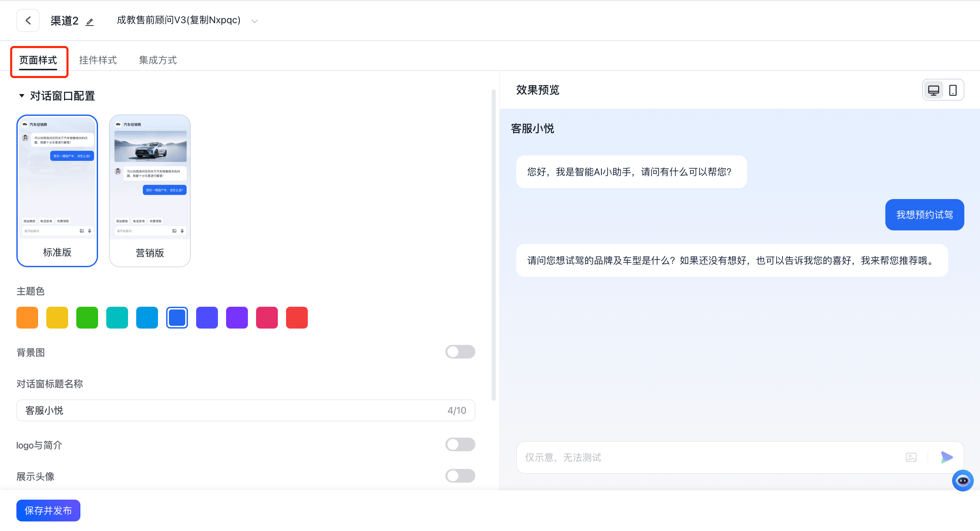Turn on the 展示头像 switch
Image resolution: width=980 pixels, height=531 pixels.
[460, 476]
